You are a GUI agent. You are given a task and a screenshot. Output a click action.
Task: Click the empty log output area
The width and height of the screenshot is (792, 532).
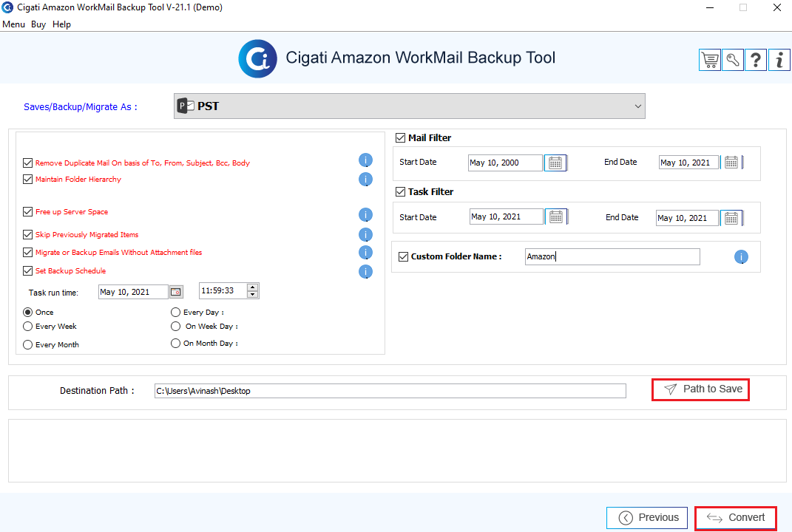(397, 451)
